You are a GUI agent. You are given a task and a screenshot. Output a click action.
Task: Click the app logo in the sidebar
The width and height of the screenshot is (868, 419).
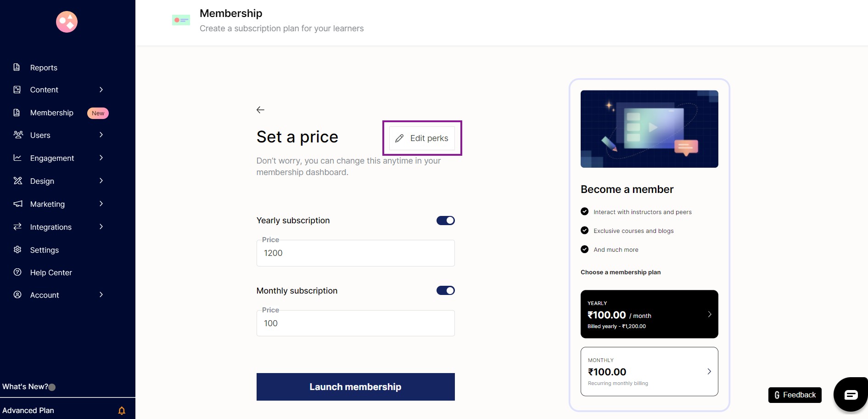click(67, 22)
